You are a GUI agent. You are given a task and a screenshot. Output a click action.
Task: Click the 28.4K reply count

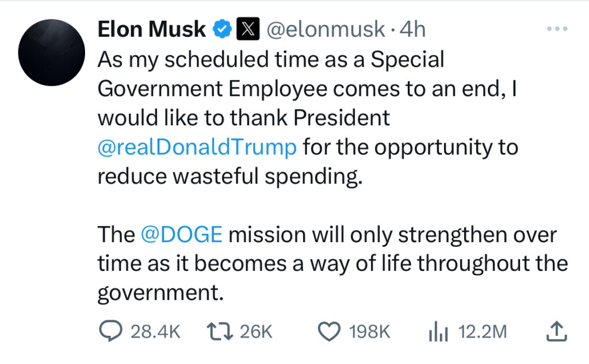[155, 332]
